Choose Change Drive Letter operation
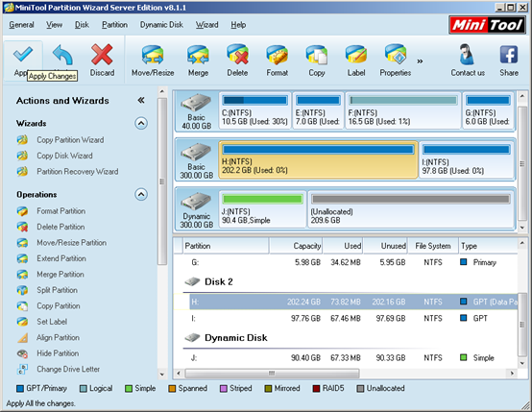Screen dimensions: 532x412 (x=68, y=369)
